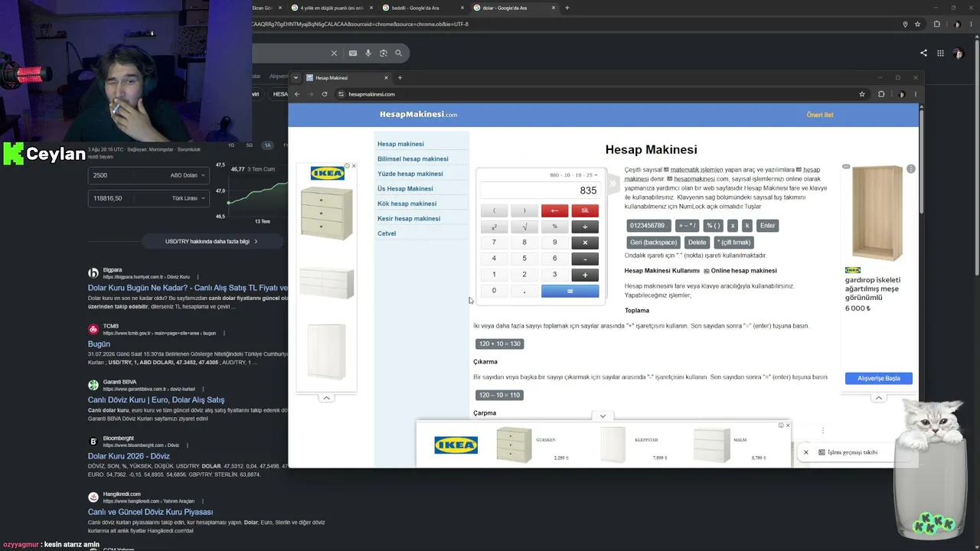
Task: Click the Öneri ilet link in header
Action: point(820,115)
